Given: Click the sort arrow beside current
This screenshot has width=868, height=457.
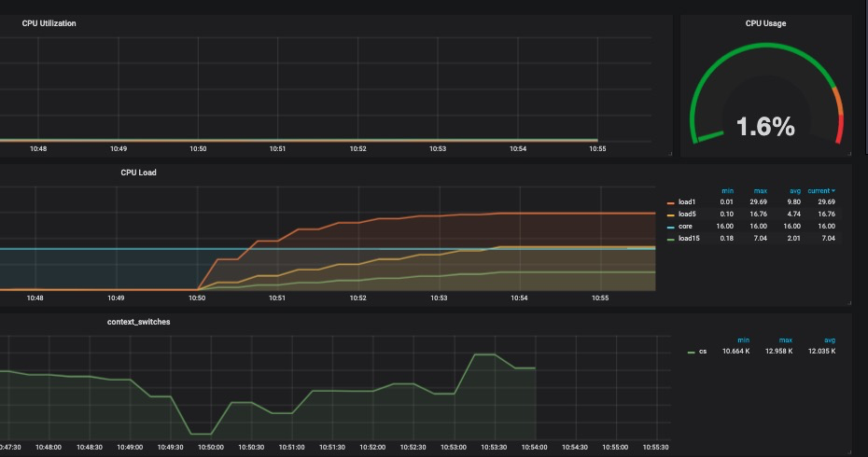Looking at the screenshot, I should (x=833, y=191).
